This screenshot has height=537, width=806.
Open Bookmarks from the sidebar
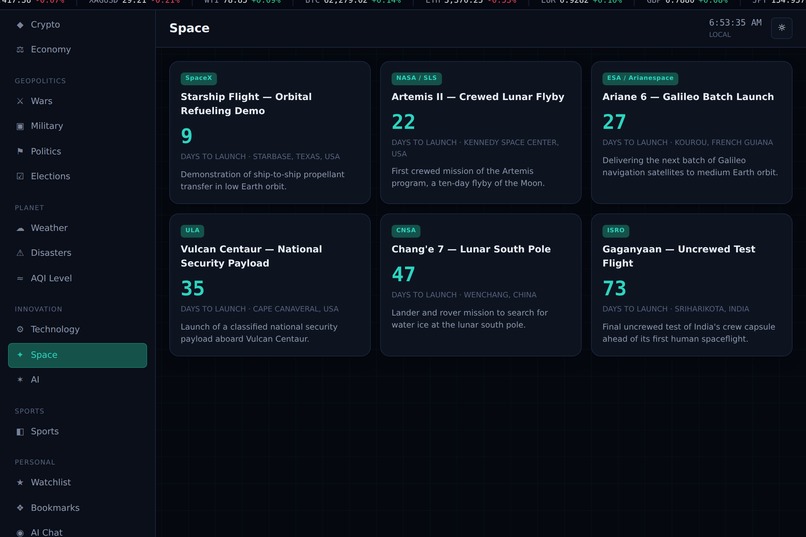[x=78, y=508]
